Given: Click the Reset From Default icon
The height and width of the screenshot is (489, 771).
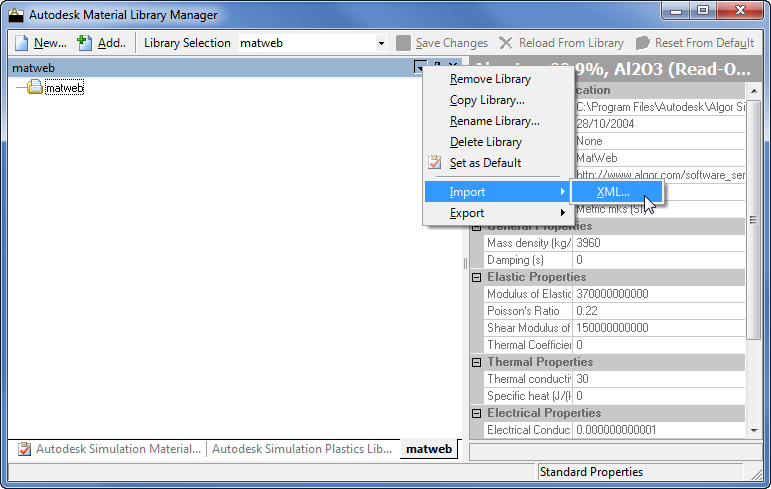Looking at the screenshot, I should (x=642, y=43).
